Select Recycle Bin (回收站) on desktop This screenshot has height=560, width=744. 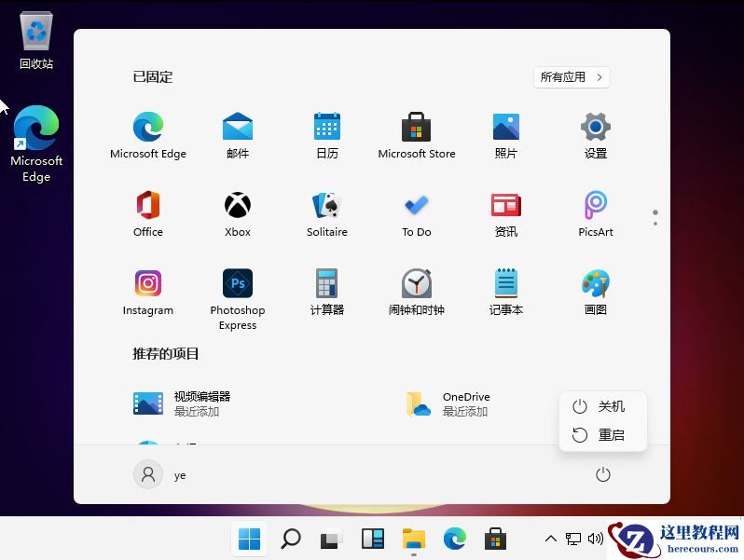36,41
